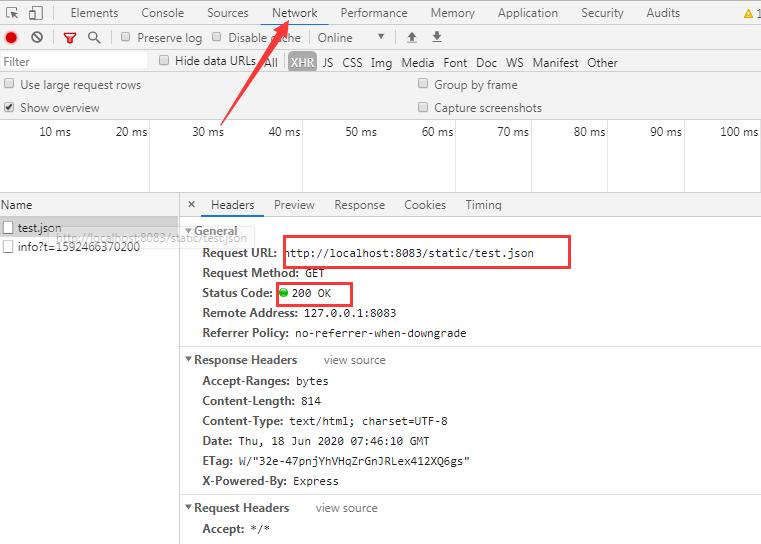
Task: Open network search magnifier
Action: [94, 37]
